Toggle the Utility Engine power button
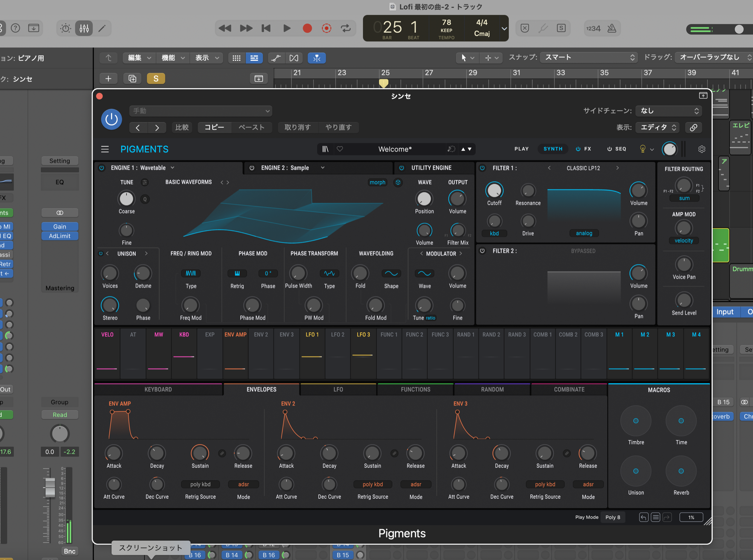Image resolution: width=753 pixels, height=560 pixels. pyautogui.click(x=402, y=168)
